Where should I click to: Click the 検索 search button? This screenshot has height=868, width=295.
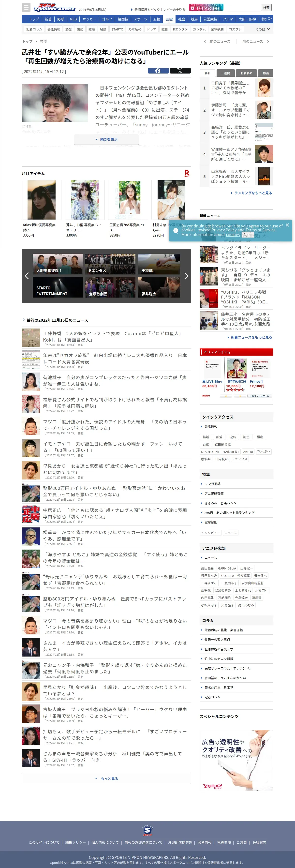(266, 7)
